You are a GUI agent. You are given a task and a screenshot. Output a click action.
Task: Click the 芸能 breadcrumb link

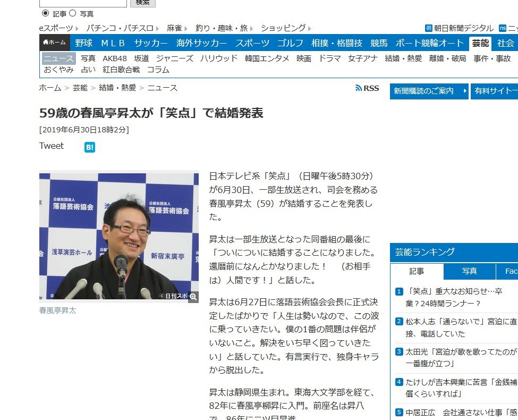(80, 88)
